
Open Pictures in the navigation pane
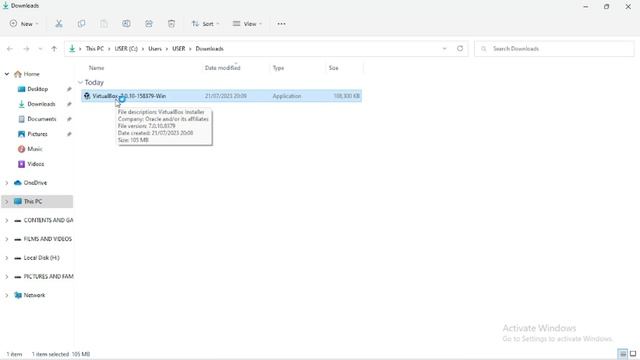click(x=37, y=134)
